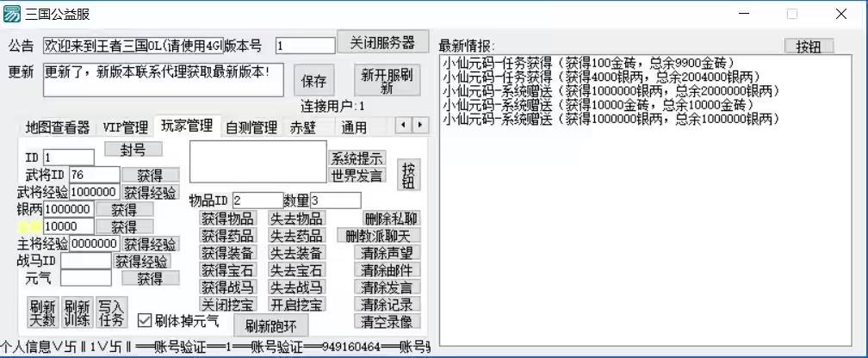Click the 刷新天数 button
The image size is (868, 358).
coord(43,312)
